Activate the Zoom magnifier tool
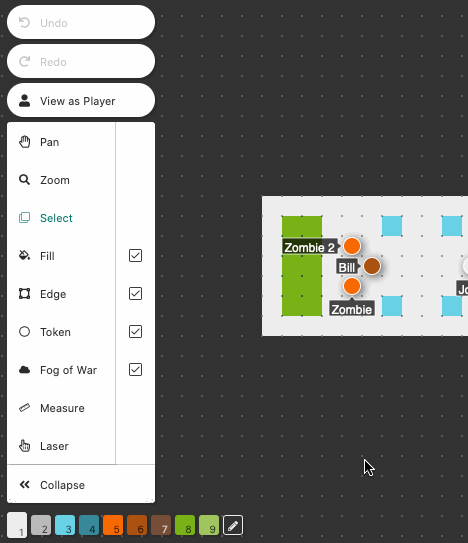 (x=61, y=180)
